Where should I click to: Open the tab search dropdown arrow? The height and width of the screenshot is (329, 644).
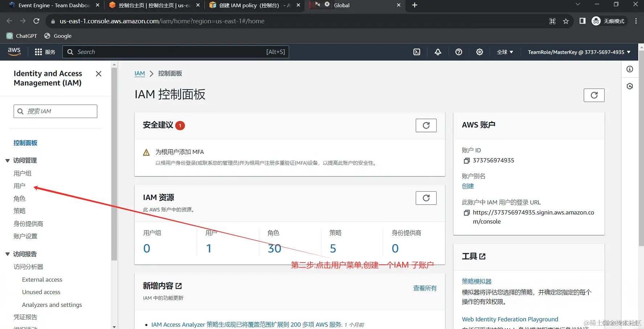pos(578,4)
